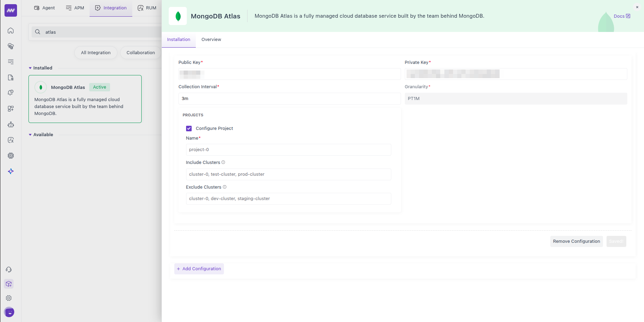Select the AI bot assistant sidebar icon

click(x=10, y=124)
